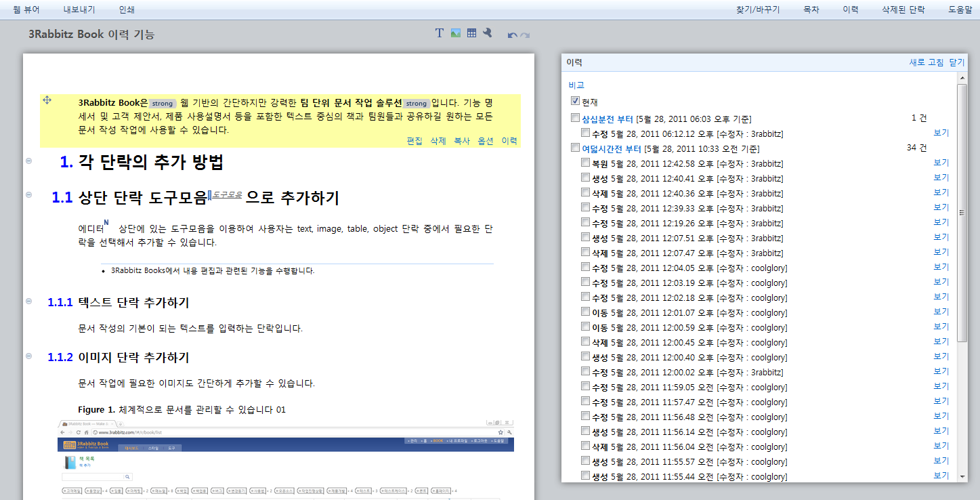
Task: Check the 현재 checkbox
Action: pyautogui.click(x=576, y=101)
